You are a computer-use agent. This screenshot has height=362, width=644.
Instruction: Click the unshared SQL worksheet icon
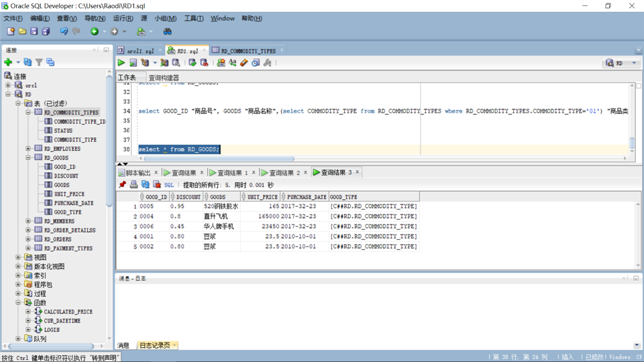(221, 62)
